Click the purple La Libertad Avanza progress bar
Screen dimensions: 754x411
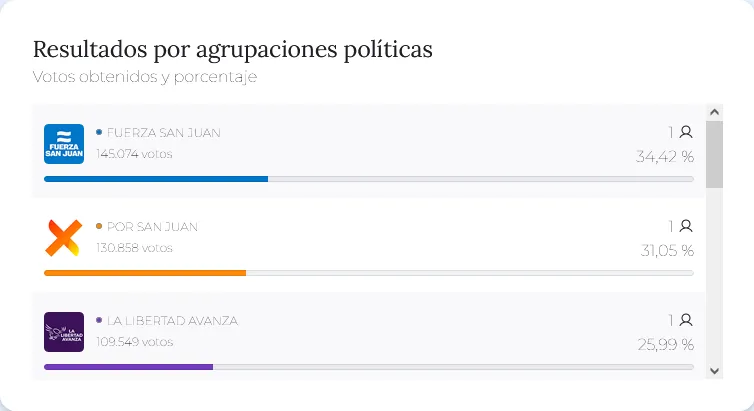(128, 367)
